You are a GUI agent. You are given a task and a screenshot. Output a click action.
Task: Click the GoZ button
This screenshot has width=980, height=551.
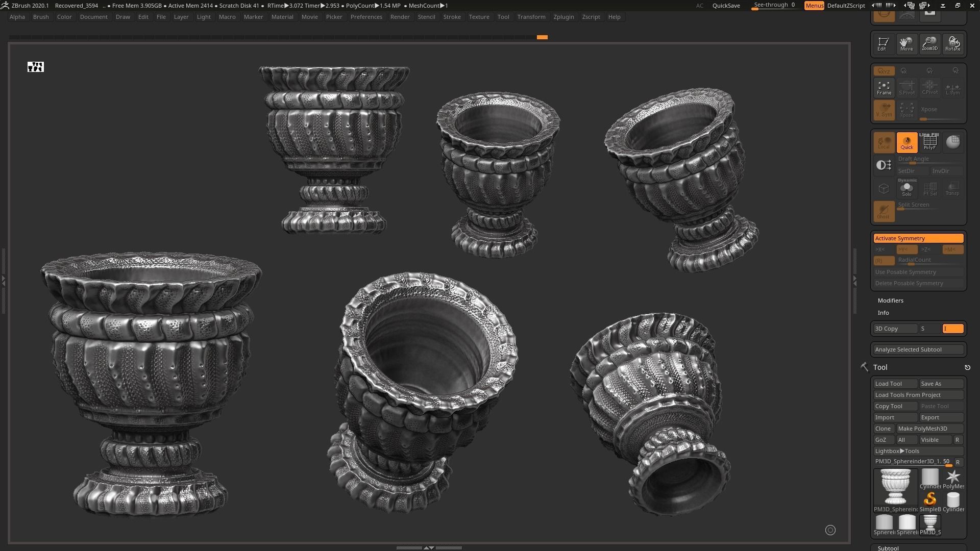point(884,440)
